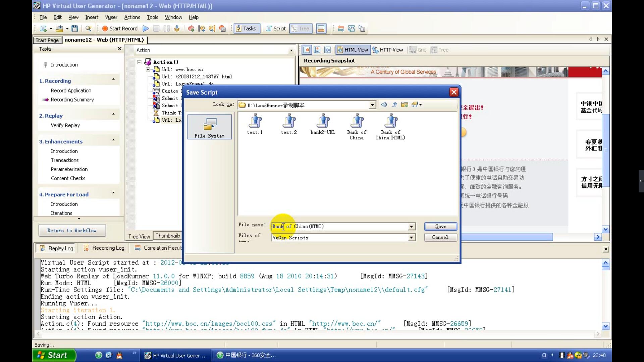Open the Correlation Results tab
The height and width of the screenshot is (362, 644).
coord(158,248)
